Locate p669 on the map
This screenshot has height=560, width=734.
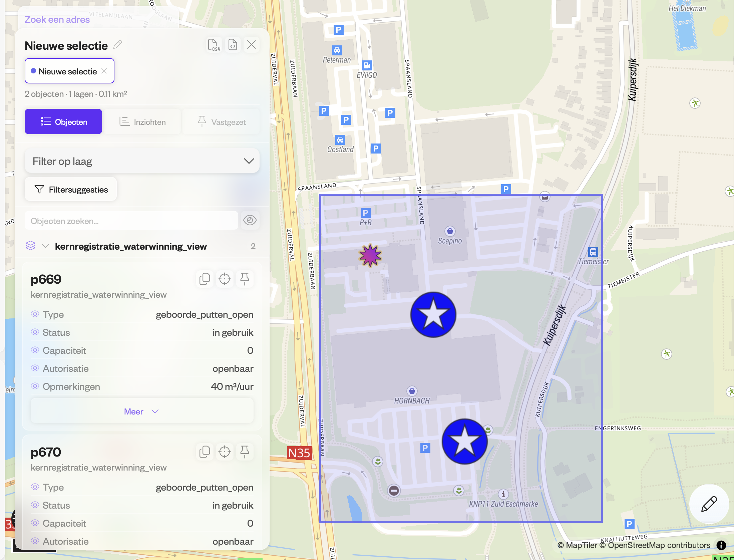coord(225,279)
